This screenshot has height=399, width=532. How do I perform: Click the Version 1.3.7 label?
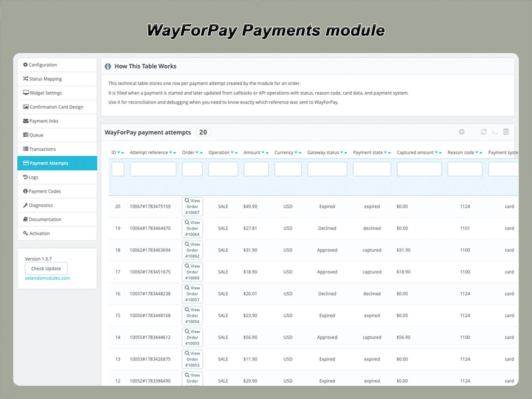click(x=39, y=259)
